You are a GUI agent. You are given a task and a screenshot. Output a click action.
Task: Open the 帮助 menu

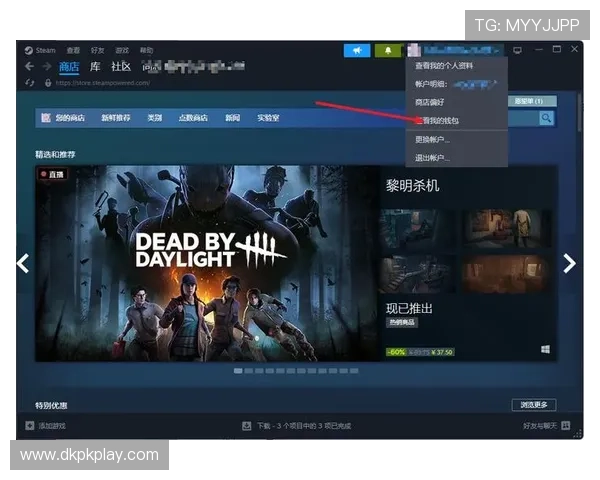point(146,50)
